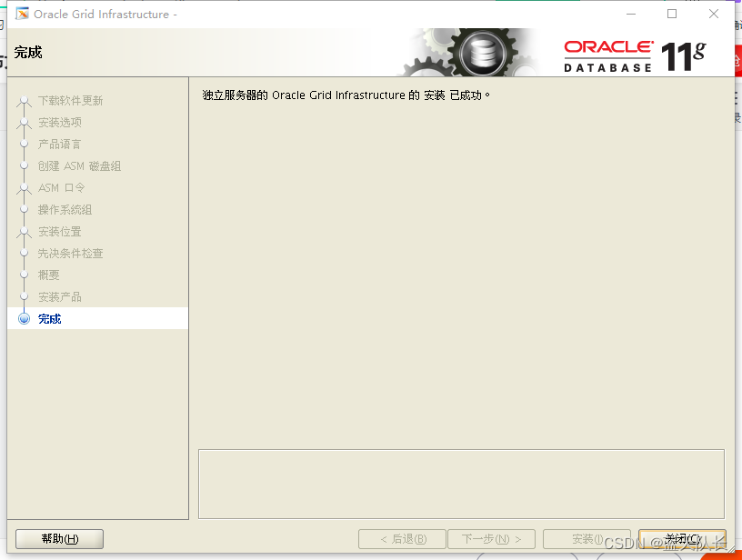This screenshot has width=742, height=560.
Task: Close the Oracle Grid Infrastructure window
Action: [x=714, y=15]
